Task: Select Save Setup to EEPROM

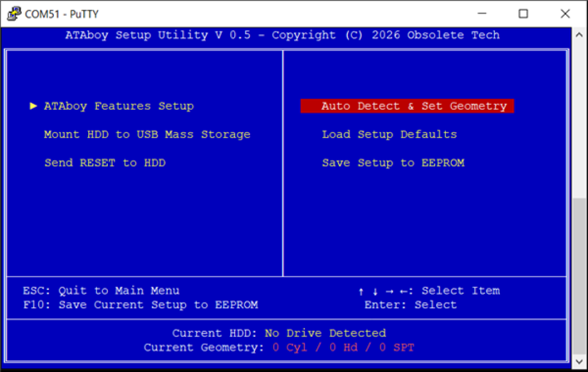Action: [x=393, y=163]
